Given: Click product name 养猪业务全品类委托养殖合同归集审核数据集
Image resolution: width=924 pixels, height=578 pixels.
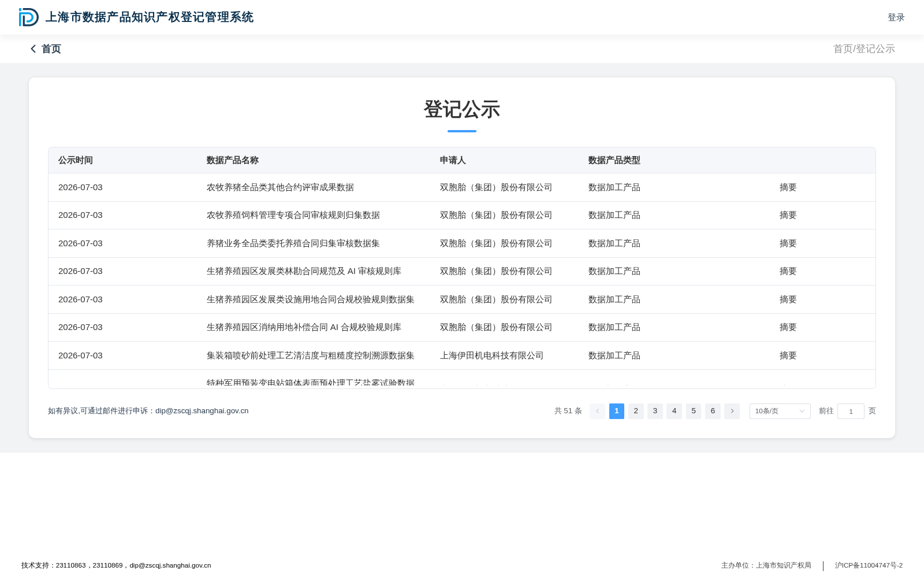Looking at the screenshot, I should point(293,243).
